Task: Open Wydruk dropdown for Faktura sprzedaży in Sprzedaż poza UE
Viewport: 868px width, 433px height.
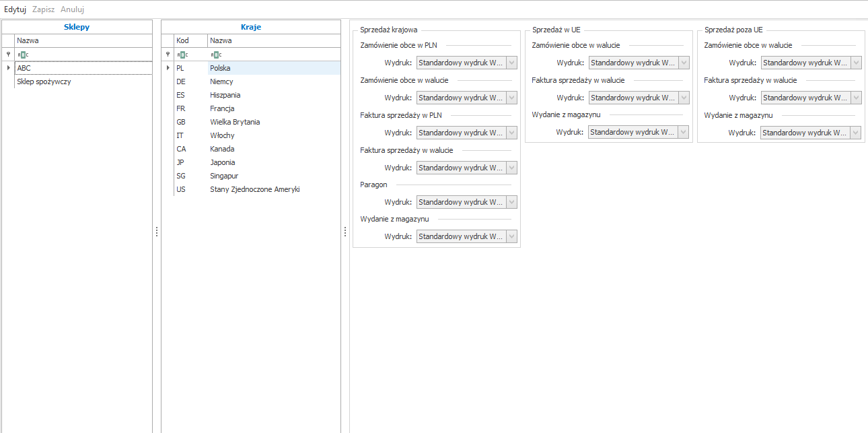Action: (x=856, y=98)
